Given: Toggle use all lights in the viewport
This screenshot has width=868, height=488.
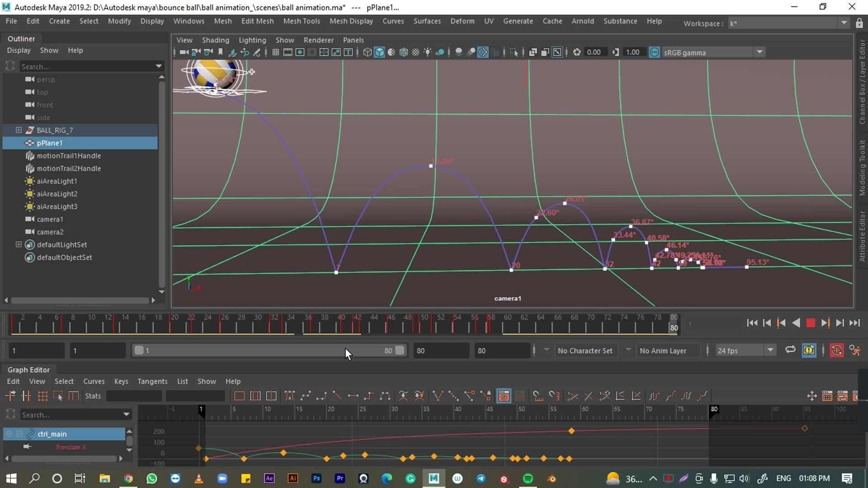Looking at the screenshot, I should tap(428, 52).
